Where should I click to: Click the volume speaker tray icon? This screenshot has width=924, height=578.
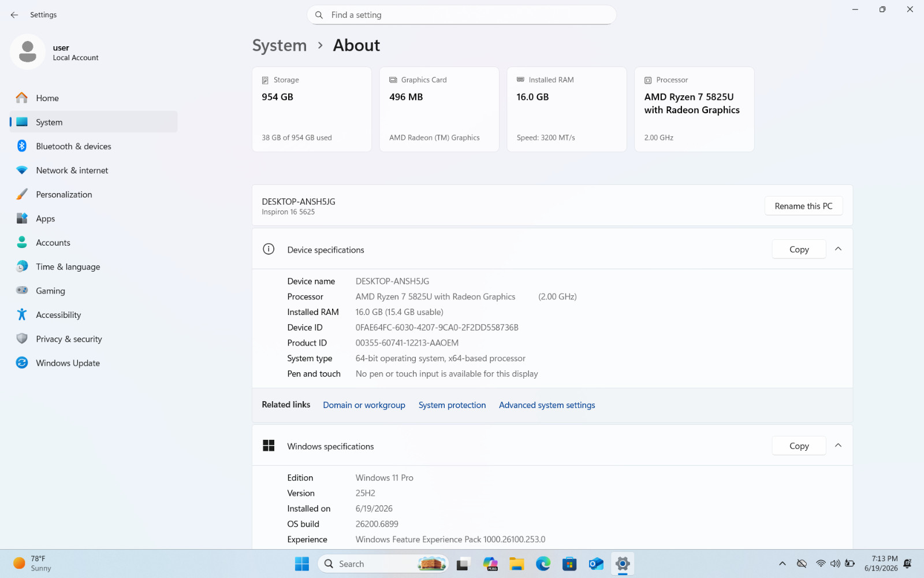pyautogui.click(x=835, y=564)
